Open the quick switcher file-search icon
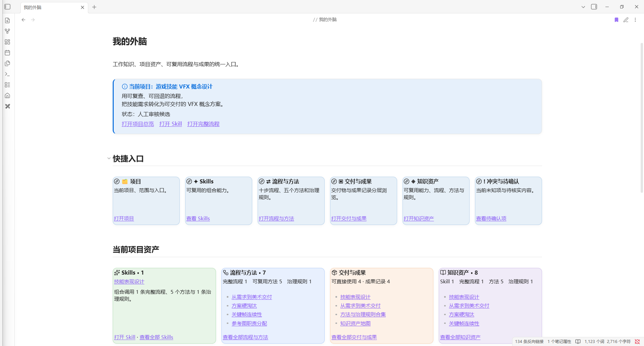 pyautogui.click(x=7, y=20)
